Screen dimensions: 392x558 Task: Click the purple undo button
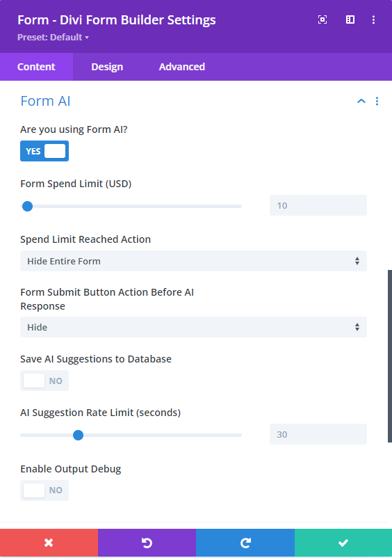(x=147, y=543)
